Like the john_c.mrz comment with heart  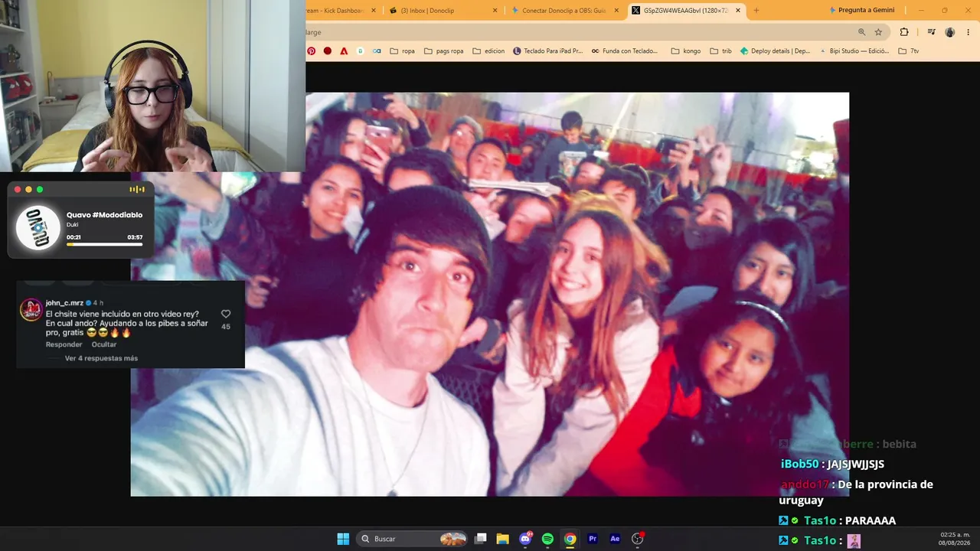(x=226, y=314)
